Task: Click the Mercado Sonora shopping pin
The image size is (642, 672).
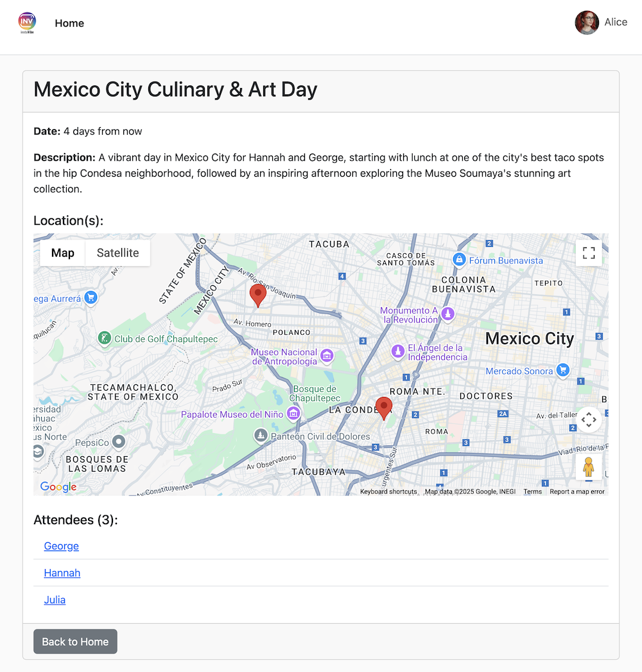Action: pyautogui.click(x=563, y=370)
